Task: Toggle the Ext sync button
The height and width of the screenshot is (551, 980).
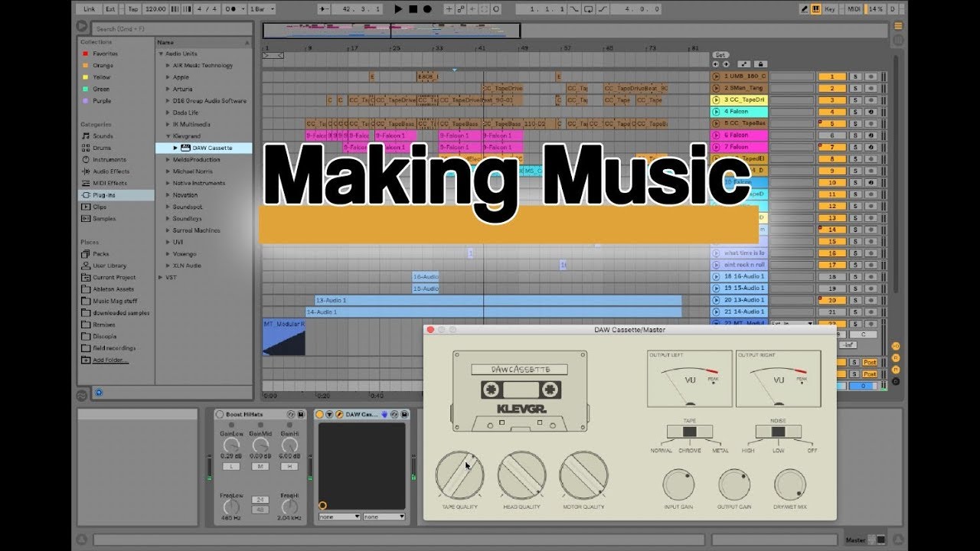Action: [x=110, y=9]
